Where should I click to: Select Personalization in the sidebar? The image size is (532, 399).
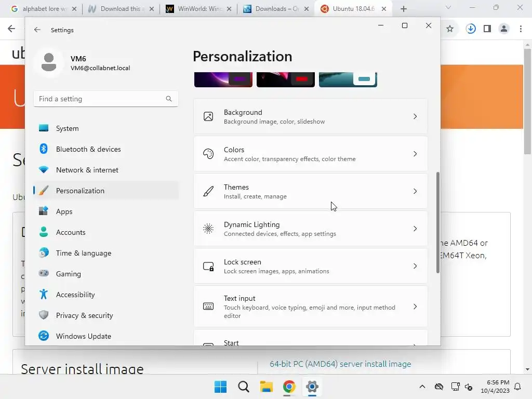[106, 191]
